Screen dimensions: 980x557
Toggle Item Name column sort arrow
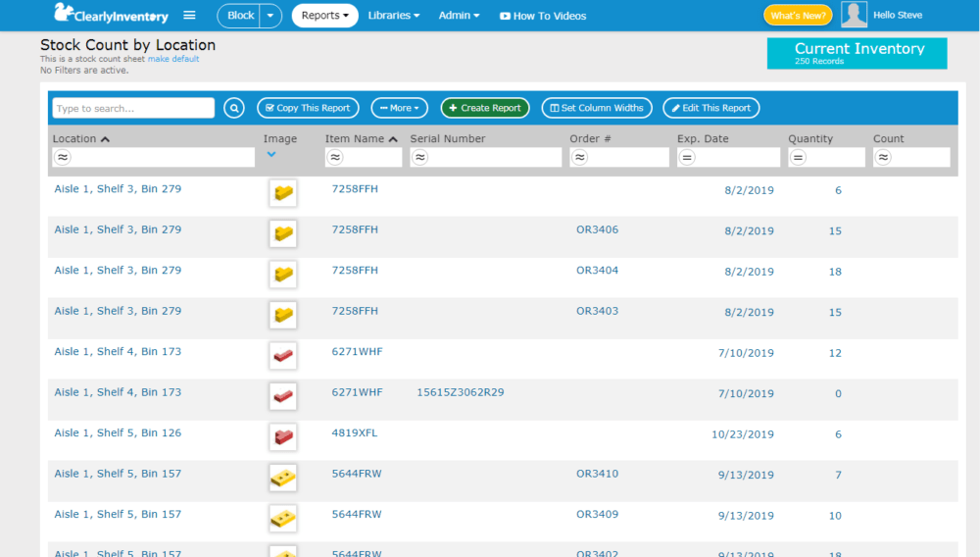393,139
